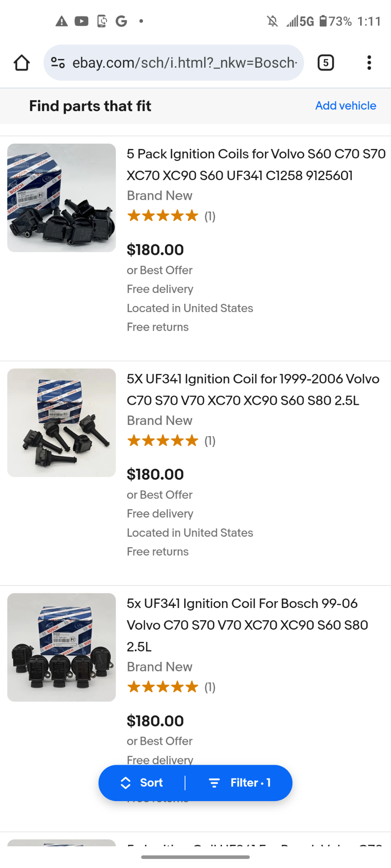391x868 pixels.
Task: Tap star rating of the first listing
Action: coord(163,216)
